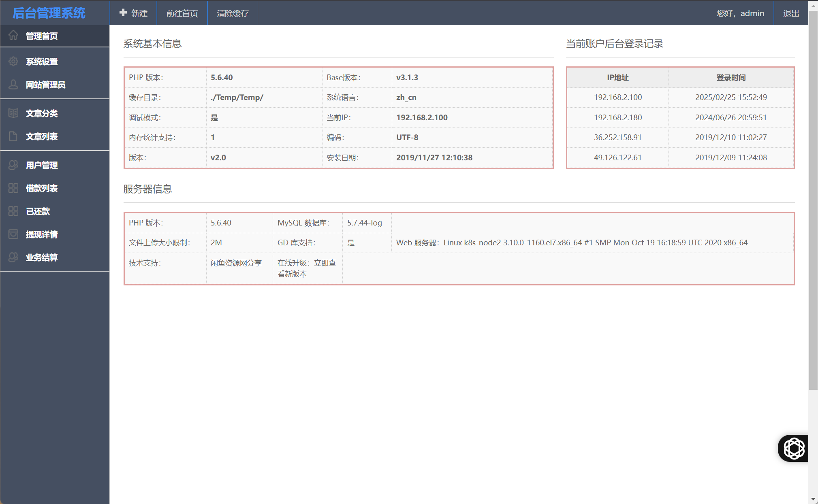Click the grid icon beside 借款列表
The height and width of the screenshot is (504, 818).
pos(13,188)
